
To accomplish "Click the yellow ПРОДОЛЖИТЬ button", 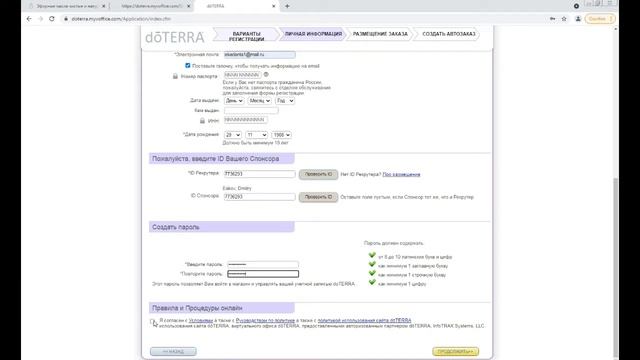I will tap(456, 351).
